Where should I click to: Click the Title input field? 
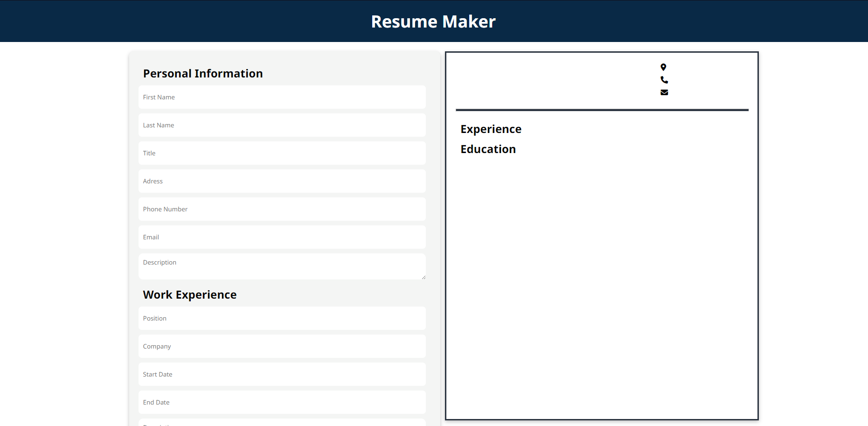coord(282,153)
